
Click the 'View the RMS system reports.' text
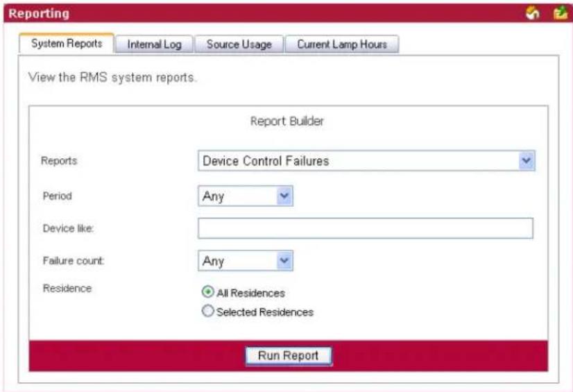(112, 78)
